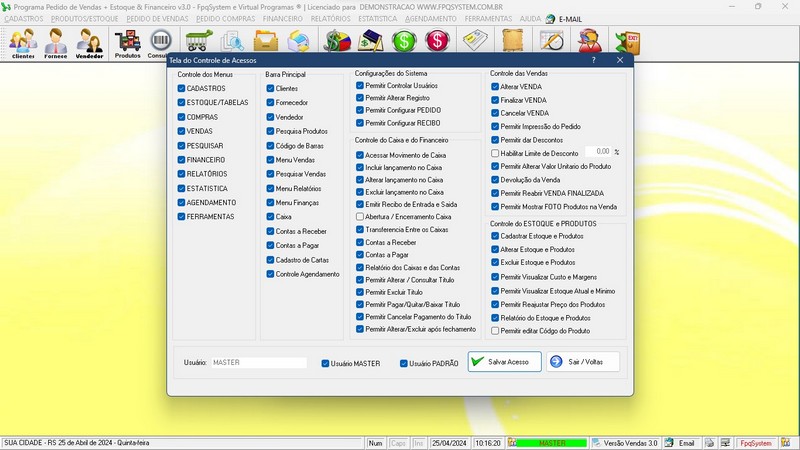Click the barcode Consulta toolbar icon
The height and width of the screenshot is (450, 800).
click(x=159, y=43)
